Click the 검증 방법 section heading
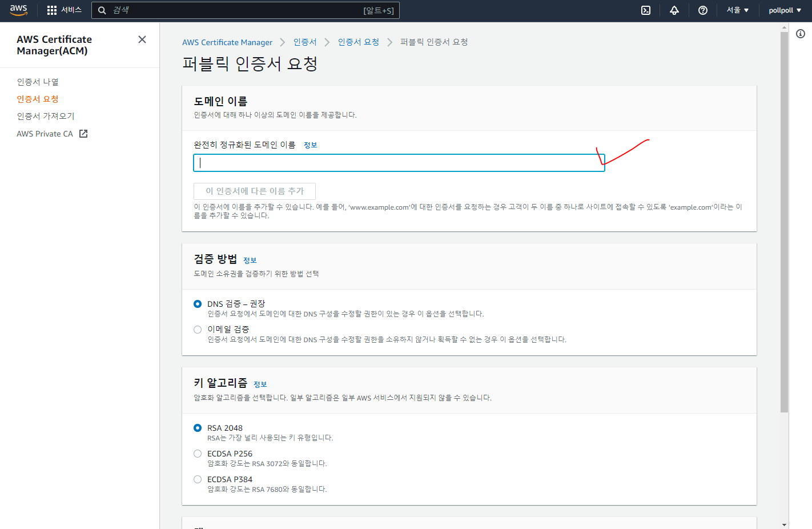Viewport: 812px width, 529px height. point(215,259)
